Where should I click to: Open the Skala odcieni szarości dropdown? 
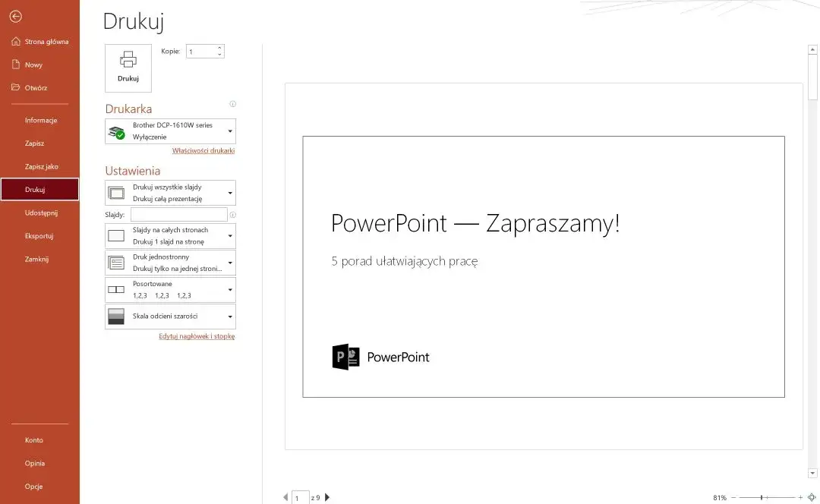171,317
